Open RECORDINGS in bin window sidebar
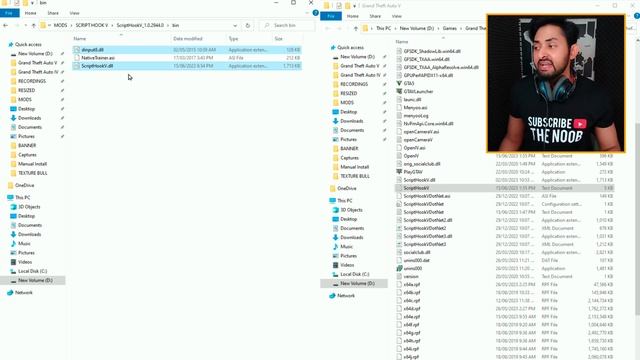Screen dimensions: 640x360 point(32,81)
